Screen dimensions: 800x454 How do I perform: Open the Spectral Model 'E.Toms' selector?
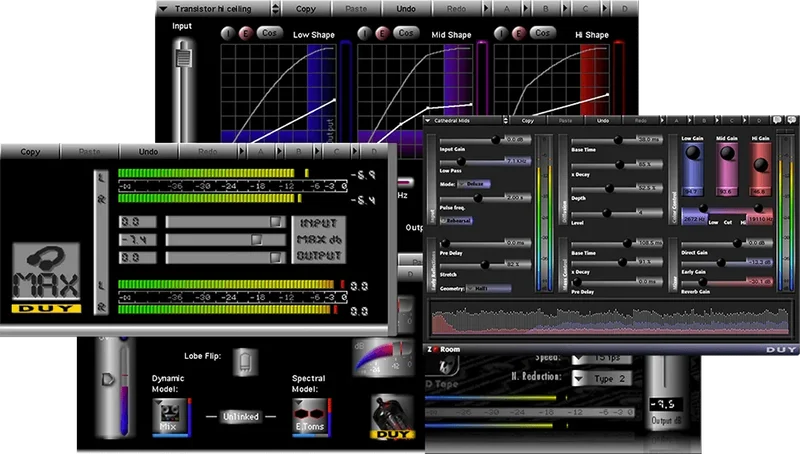point(312,417)
